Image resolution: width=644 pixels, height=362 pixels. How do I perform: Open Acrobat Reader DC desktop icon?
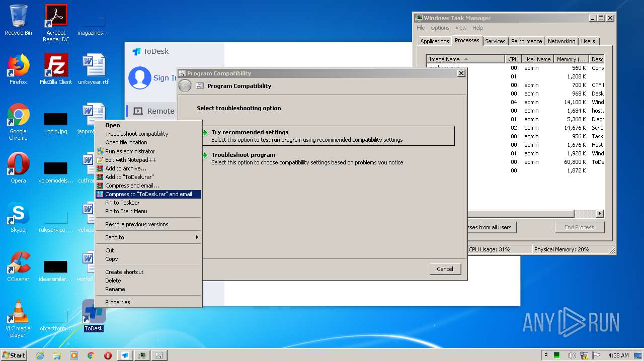[x=56, y=23]
